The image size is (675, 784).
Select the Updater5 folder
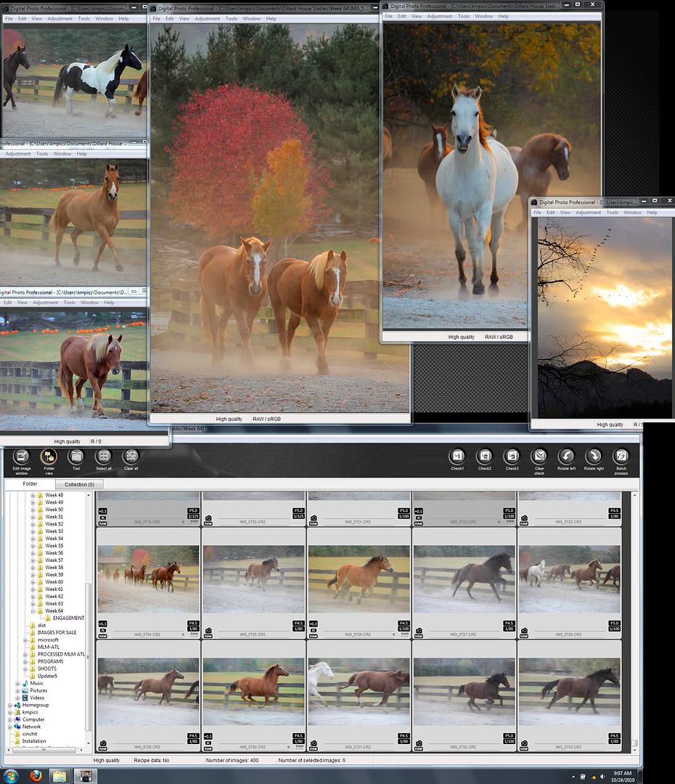[x=47, y=676]
